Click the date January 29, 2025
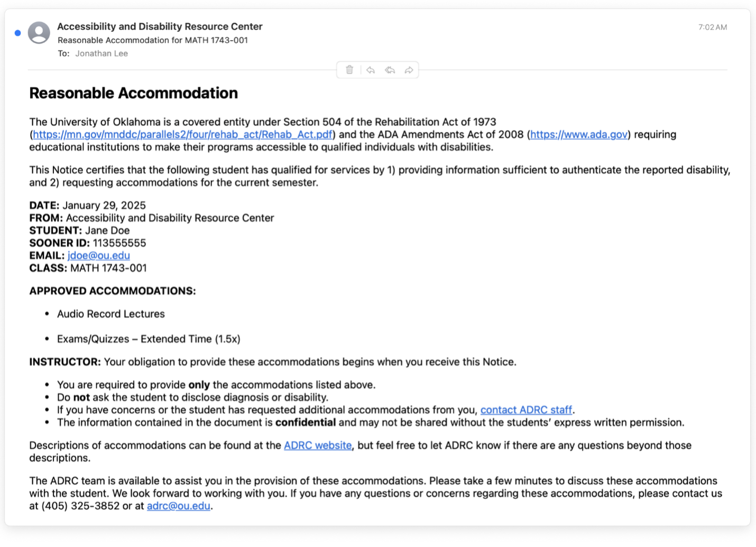 coord(104,206)
